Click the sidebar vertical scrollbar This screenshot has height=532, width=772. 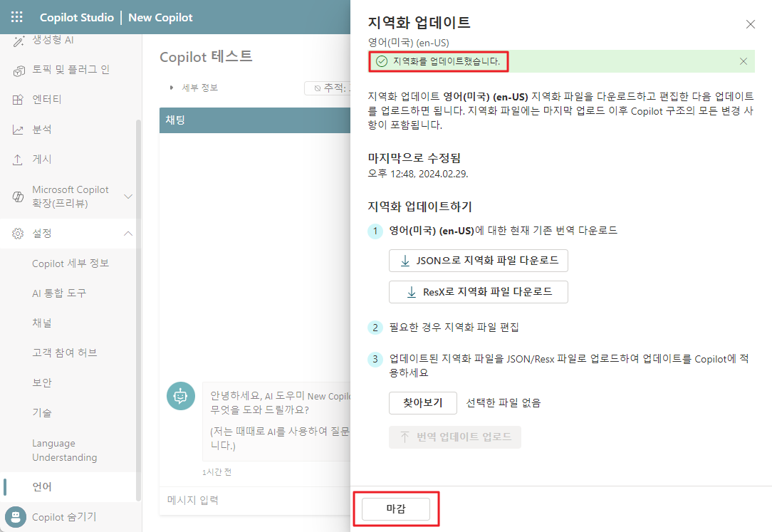(138, 310)
